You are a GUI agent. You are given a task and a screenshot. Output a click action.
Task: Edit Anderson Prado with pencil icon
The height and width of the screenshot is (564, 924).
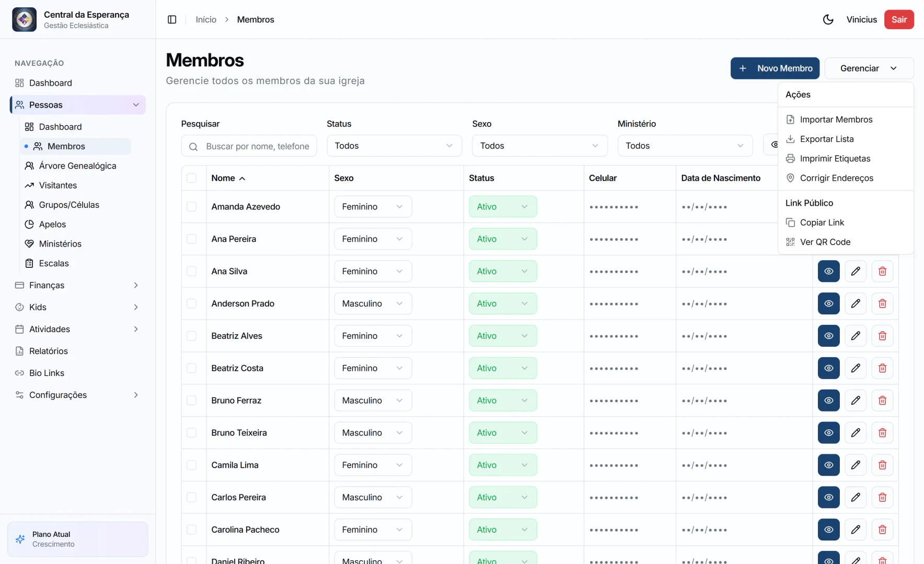856,303
